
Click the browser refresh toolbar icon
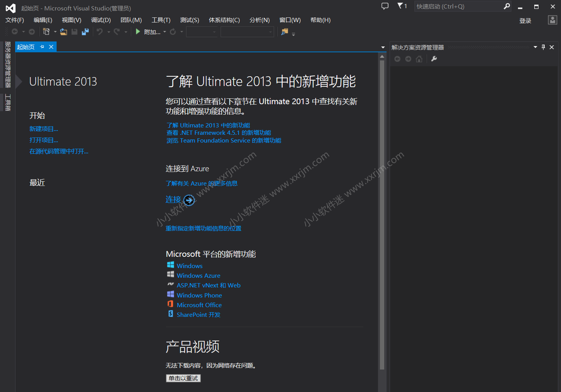click(173, 32)
